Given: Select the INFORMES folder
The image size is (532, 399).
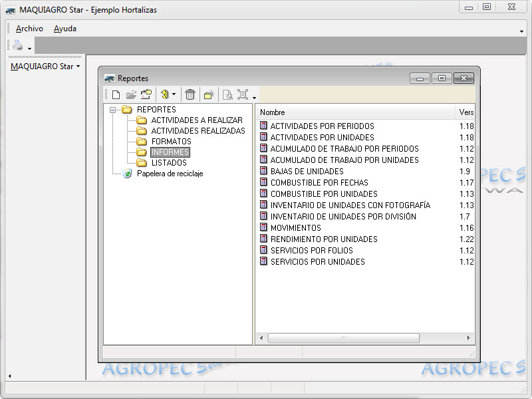Looking at the screenshot, I should click(170, 152).
